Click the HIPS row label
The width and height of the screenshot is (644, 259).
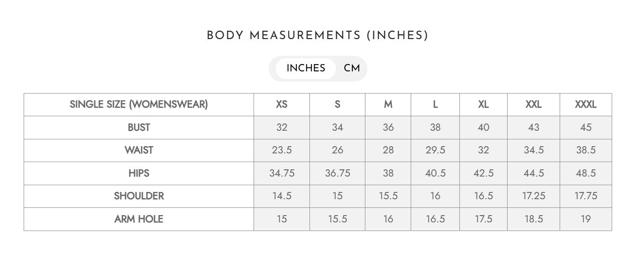(x=139, y=173)
